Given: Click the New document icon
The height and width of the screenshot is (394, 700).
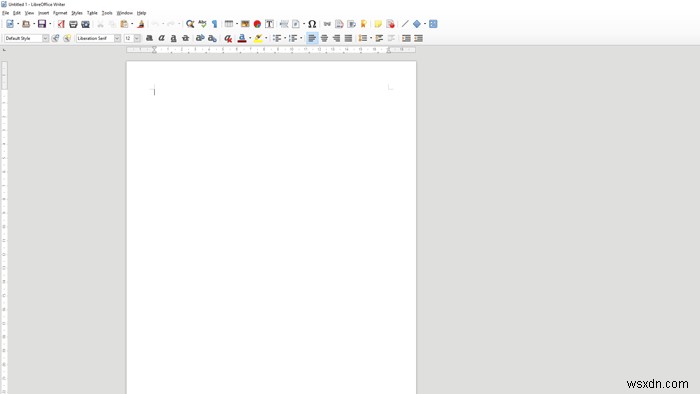Looking at the screenshot, I should 10,24.
